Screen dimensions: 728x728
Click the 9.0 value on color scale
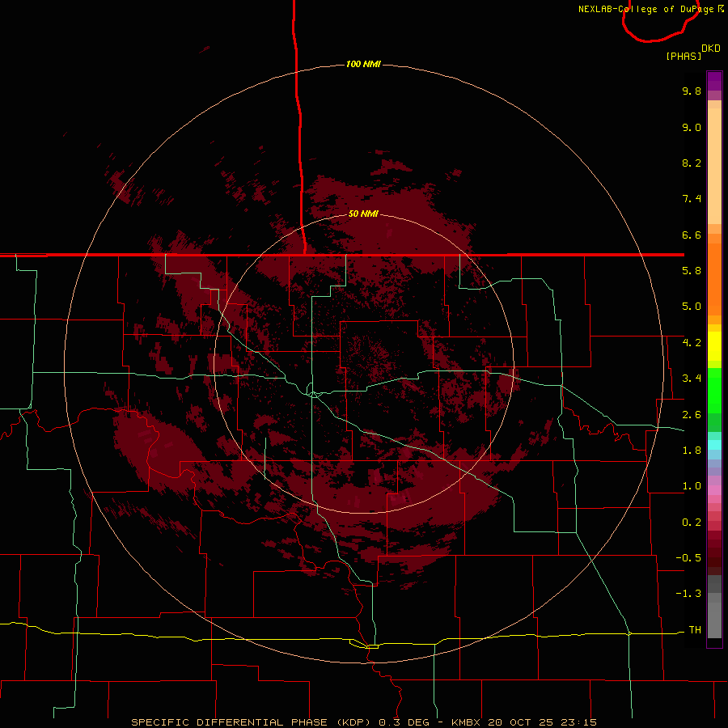(692, 127)
